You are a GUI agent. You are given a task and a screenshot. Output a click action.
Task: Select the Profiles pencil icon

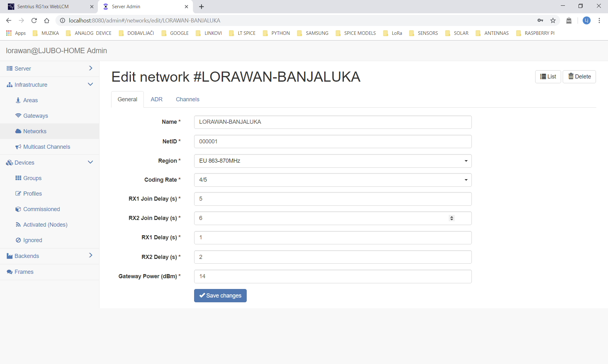pos(18,193)
